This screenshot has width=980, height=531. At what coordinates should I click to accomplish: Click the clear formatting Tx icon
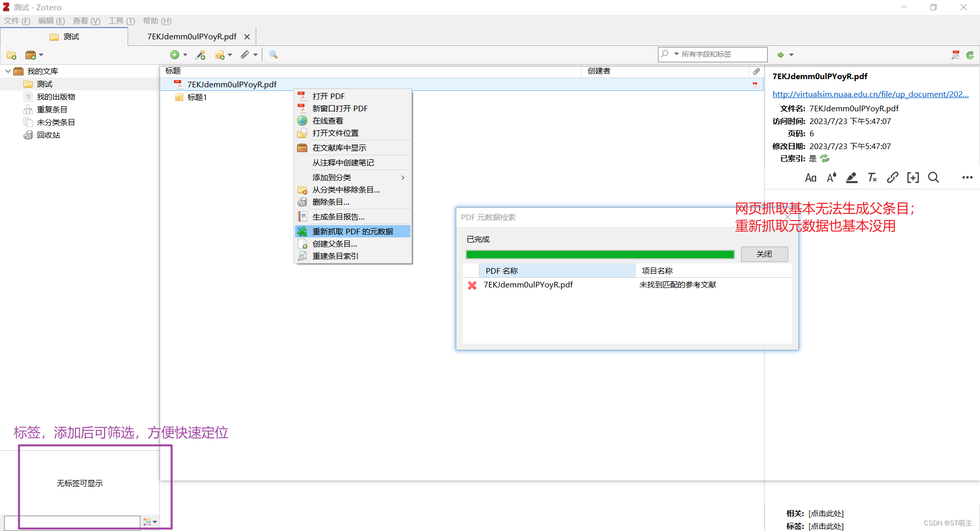pyautogui.click(x=872, y=178)
